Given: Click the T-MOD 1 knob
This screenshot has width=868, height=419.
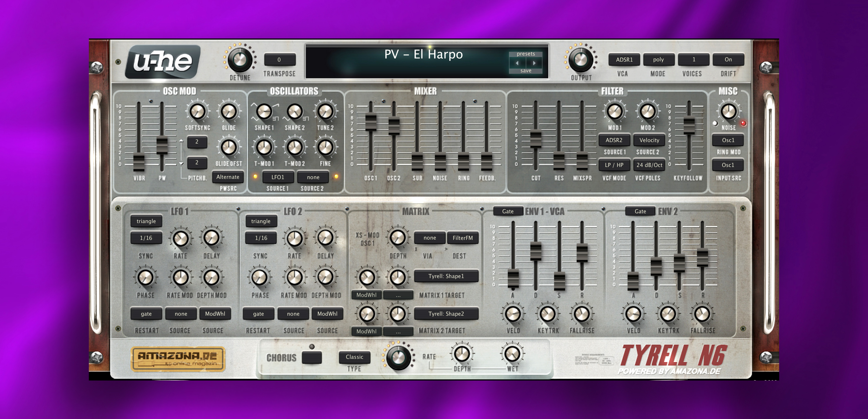Looking at the screenshot, I should (x=264, y=147).
